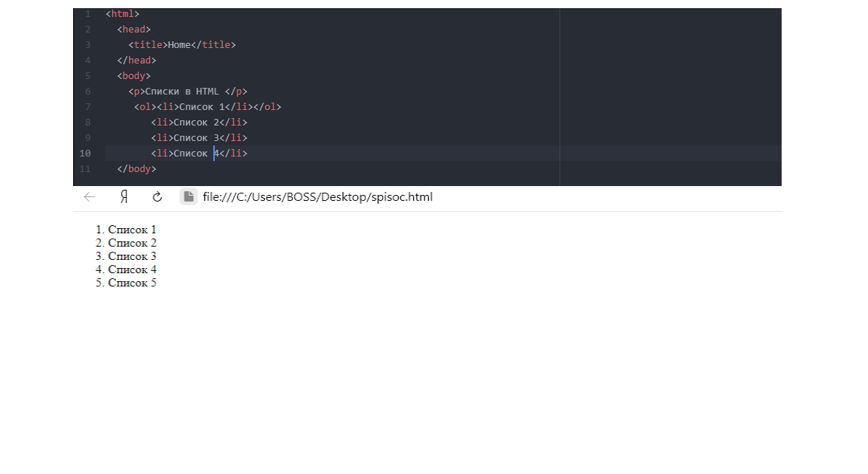Click code line '<li>Список 3</li>'

click(x=199, y=138)
